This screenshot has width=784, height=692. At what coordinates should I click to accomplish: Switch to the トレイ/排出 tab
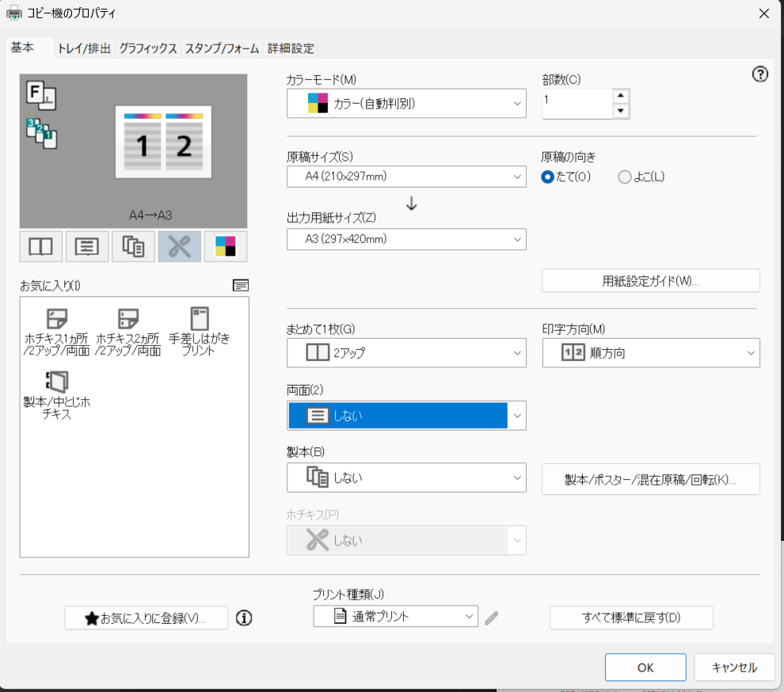[x=84, y=48]
